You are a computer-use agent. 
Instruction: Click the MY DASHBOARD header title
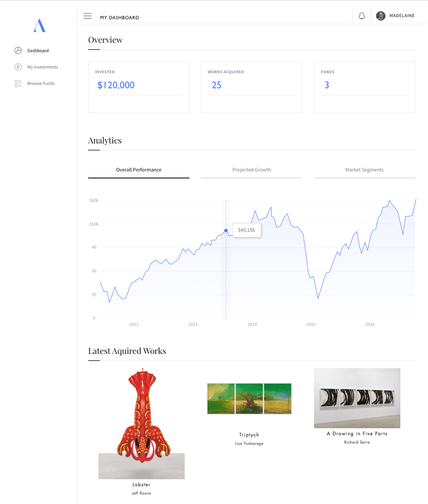coord(119,18)
